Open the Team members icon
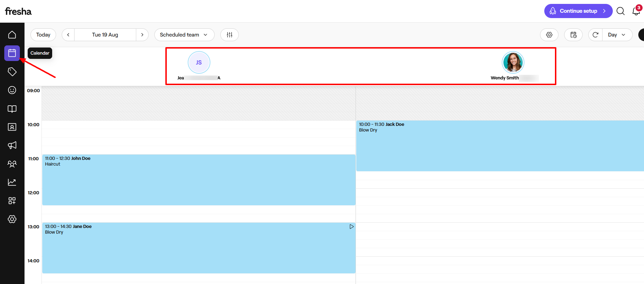644x284 pixels. (12, 164)
